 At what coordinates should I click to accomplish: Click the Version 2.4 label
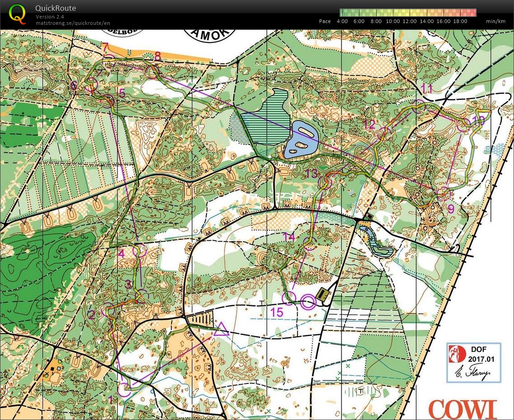(50, 17)
